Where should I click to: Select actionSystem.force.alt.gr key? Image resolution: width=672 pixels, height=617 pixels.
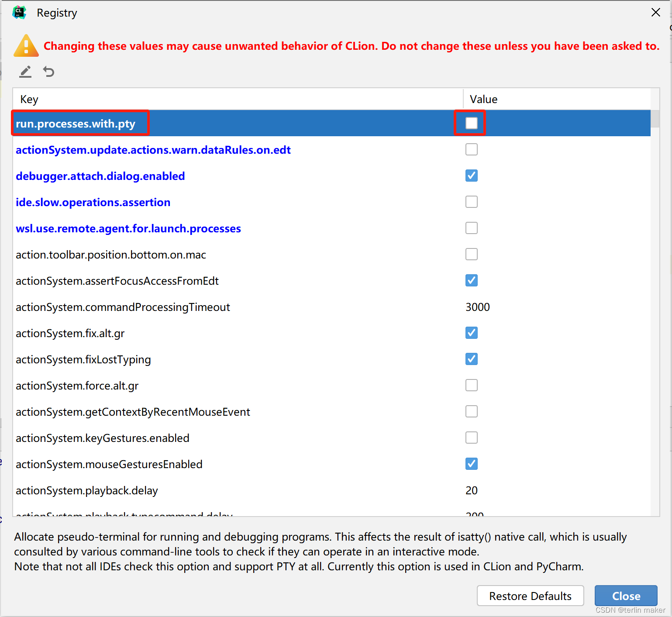coord(77,386)
